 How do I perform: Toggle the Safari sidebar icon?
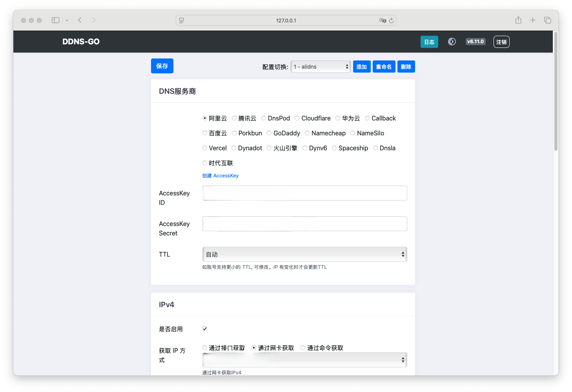tap(55, 20)
